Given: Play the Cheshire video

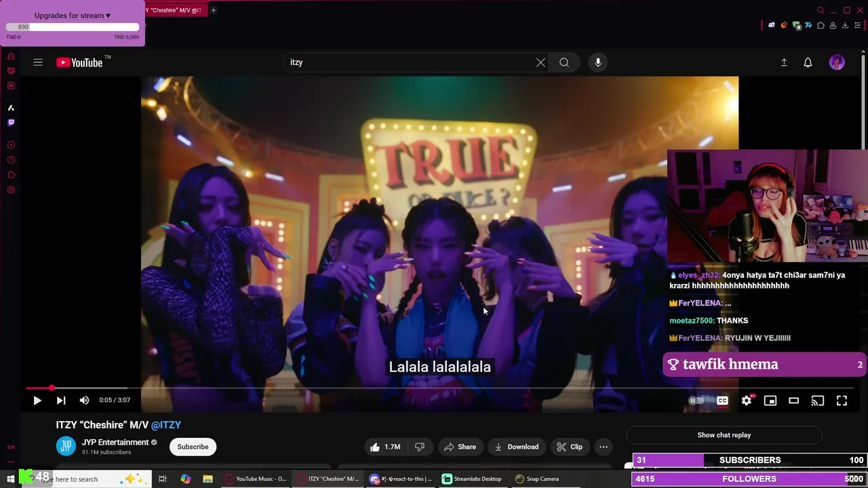Looking at the screenshot, I should tap(37, 401).
